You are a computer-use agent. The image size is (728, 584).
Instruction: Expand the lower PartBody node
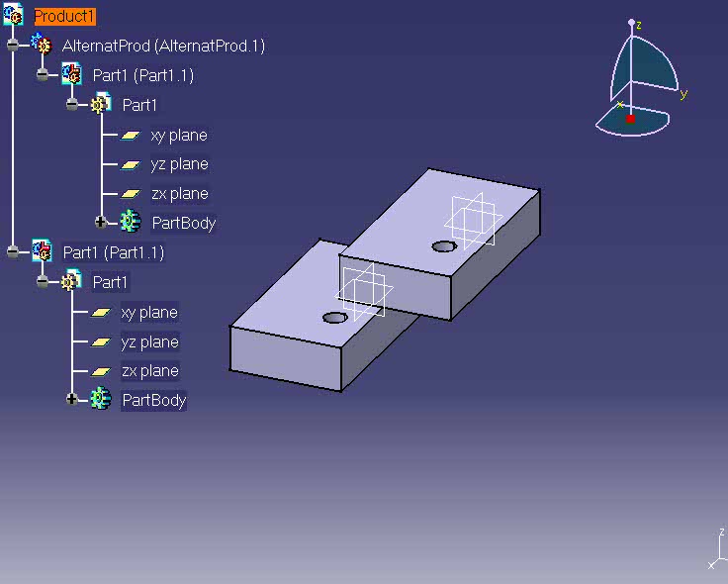71,399
